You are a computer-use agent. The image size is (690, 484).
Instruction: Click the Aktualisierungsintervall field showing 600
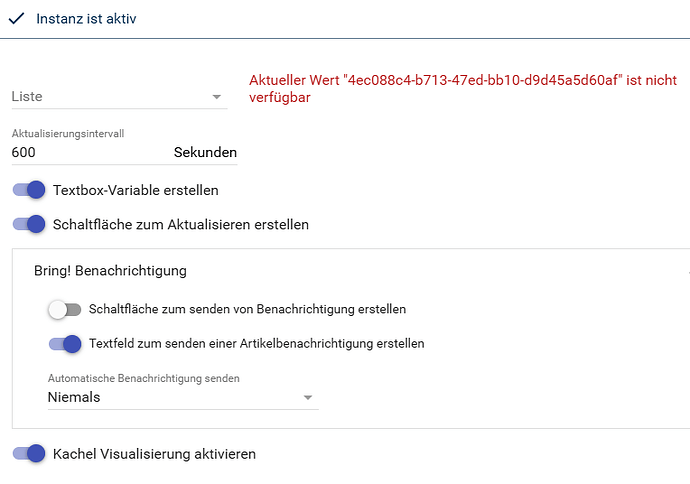[x=124, y=152]
